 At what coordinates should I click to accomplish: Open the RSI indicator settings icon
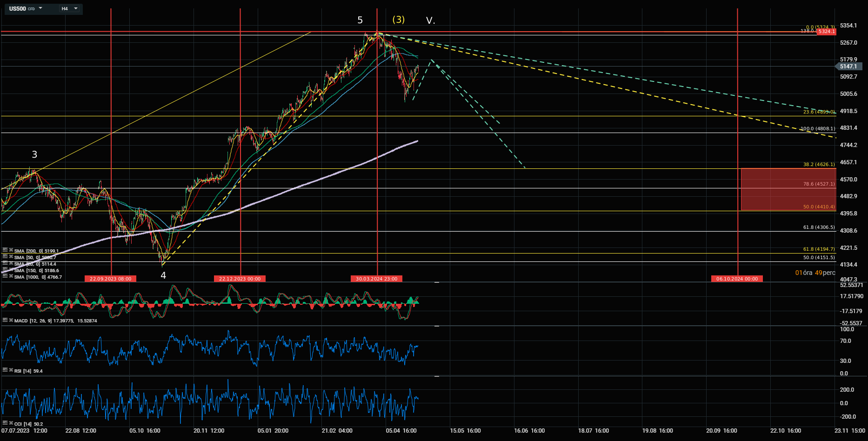coord(5,370)
